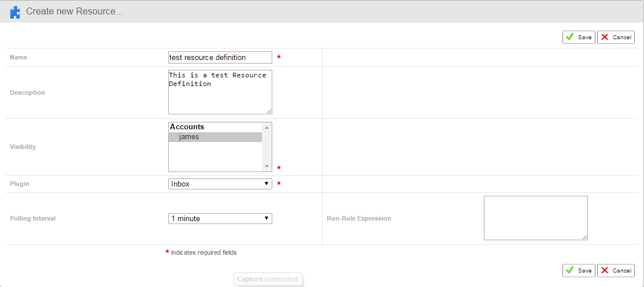Expand the Polling Interval dropdown
Viewport: 644px width, 287px height.
pos(220,218)
